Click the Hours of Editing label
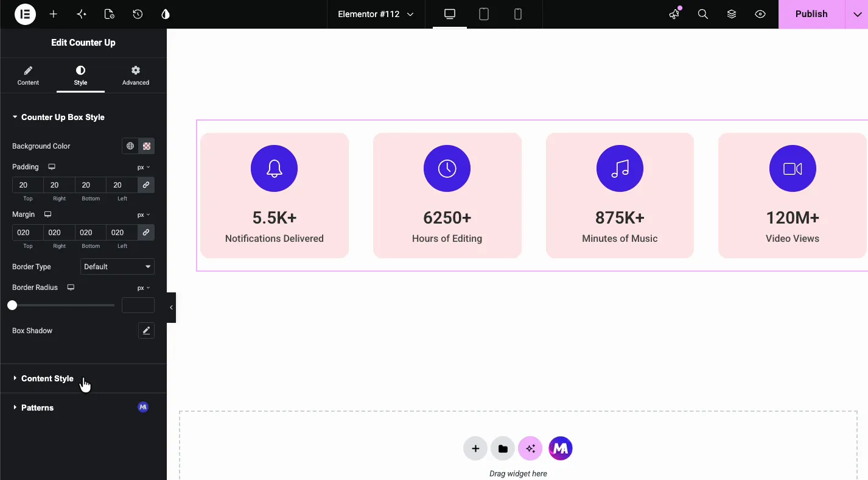Image resolution: width=868 pixels, height=480 pixels. [447, 238]
